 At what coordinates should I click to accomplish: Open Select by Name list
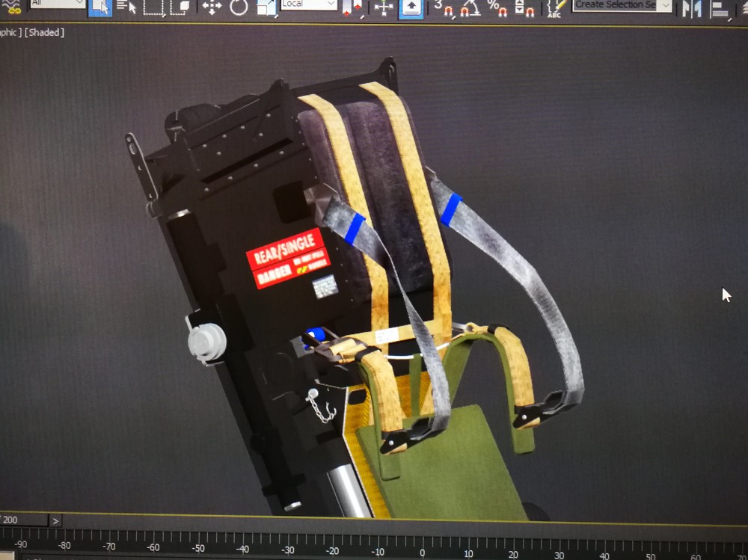[x=126, y=7]
